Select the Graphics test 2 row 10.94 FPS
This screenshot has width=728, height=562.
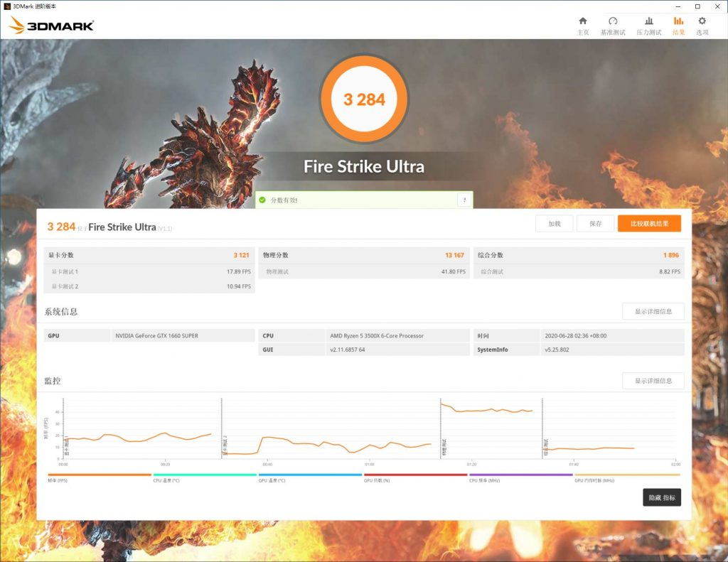(x=149, y=286)
